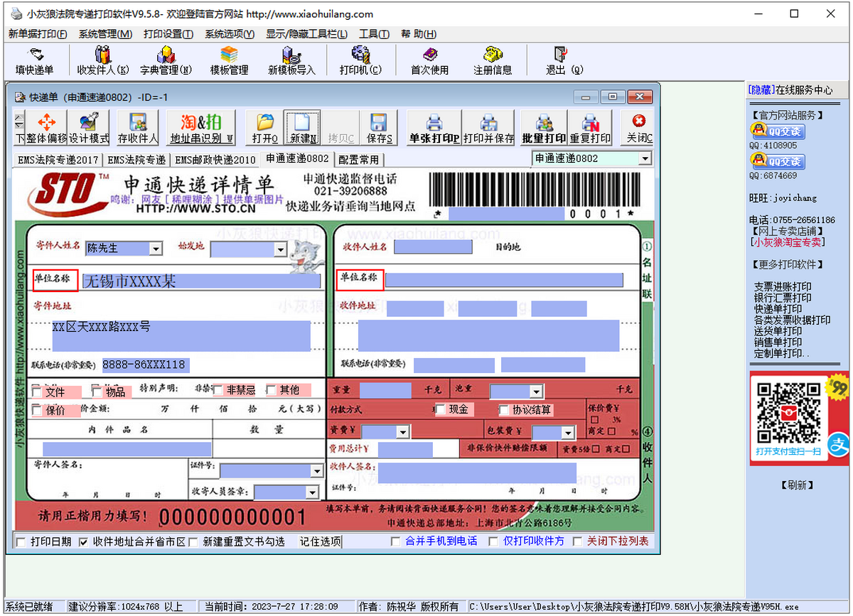
Task: Open 首次使用 help guide
Action: pos(430,61)
